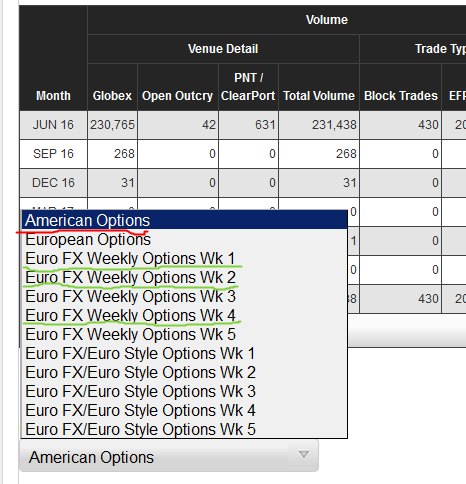Choose Euro FX/Euro Style Options Wk 3
The width and height of the screenshot is (466, 484).
click(x=184, y=391)
